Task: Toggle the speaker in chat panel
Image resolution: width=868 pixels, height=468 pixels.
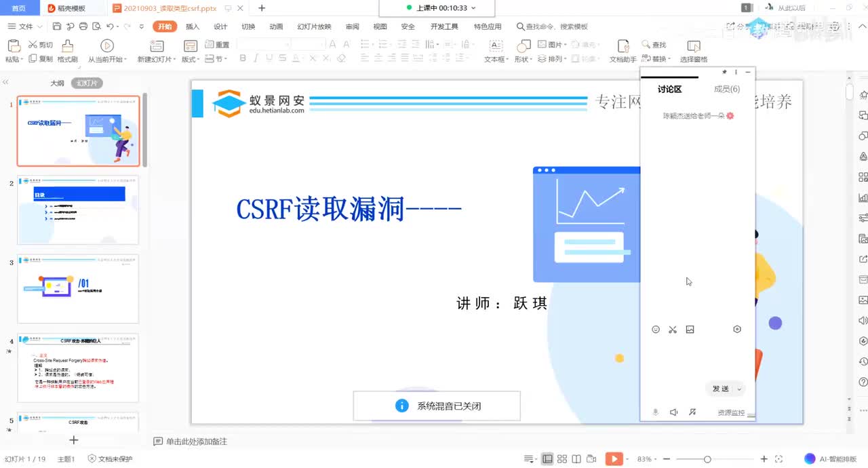Action: coord(673,412)
